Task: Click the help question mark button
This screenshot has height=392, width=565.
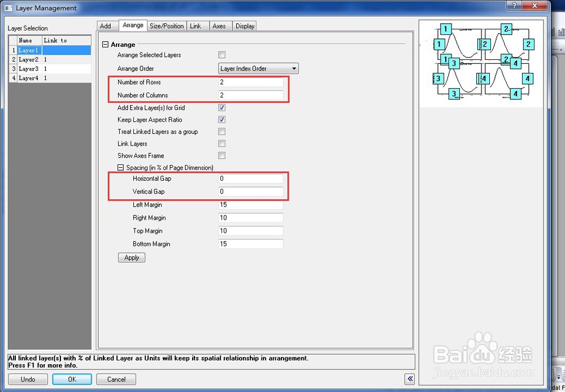Action: [515, 6]
